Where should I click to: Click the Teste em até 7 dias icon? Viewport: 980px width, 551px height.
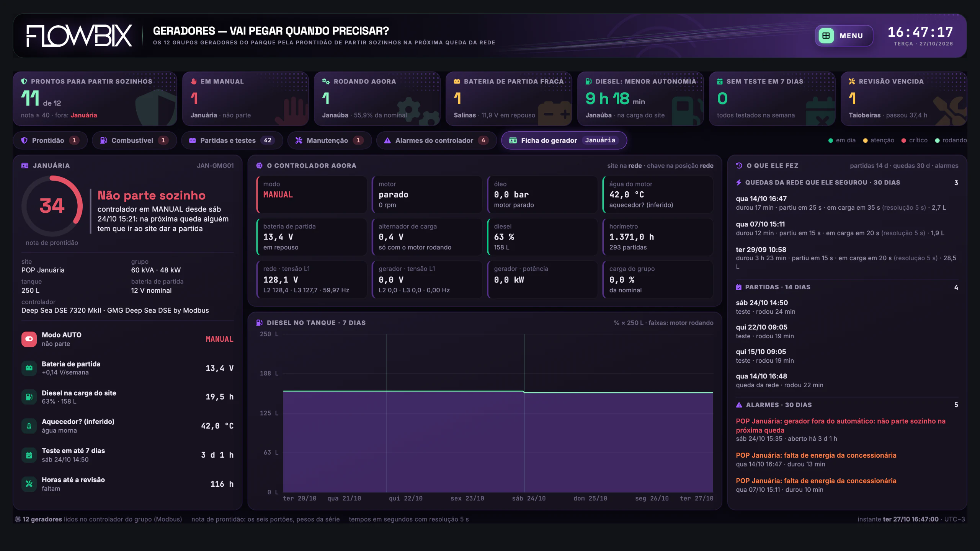[29, 455]
